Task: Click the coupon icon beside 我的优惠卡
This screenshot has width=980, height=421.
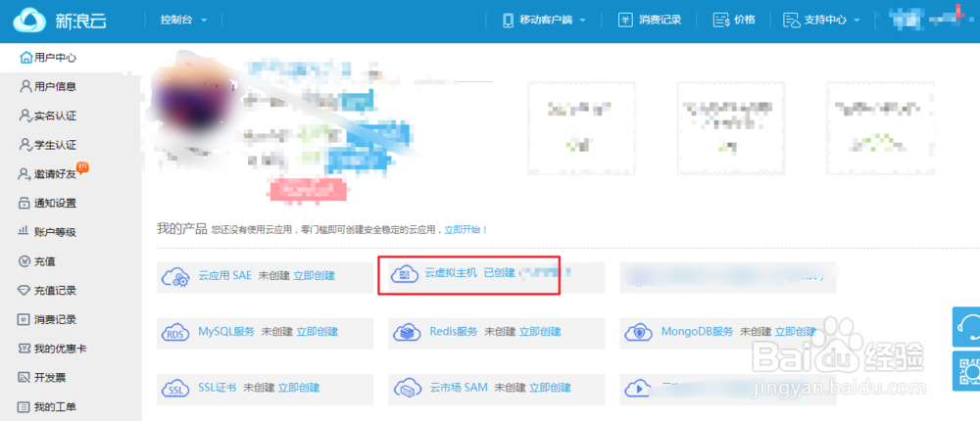Action: tap(24, 349)
